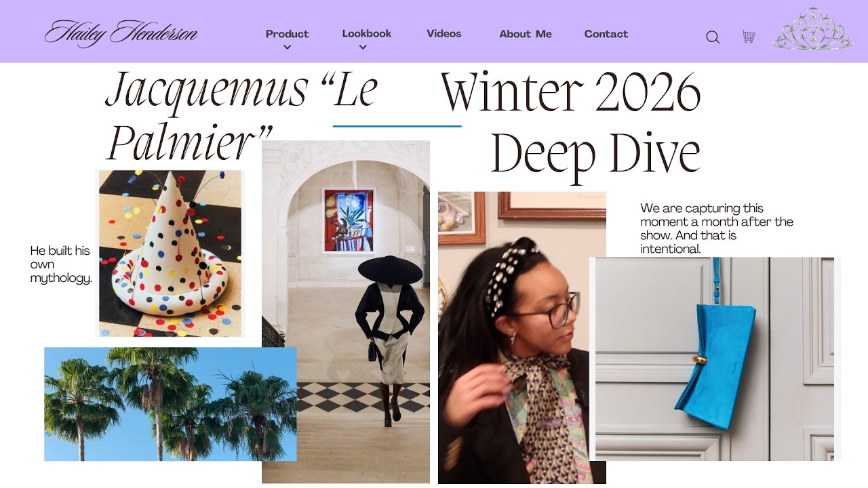Go home via Hailey Henderson script logo
Image resolution: width=868 pixels, height=488 pixels.
(x=121, y=33)
